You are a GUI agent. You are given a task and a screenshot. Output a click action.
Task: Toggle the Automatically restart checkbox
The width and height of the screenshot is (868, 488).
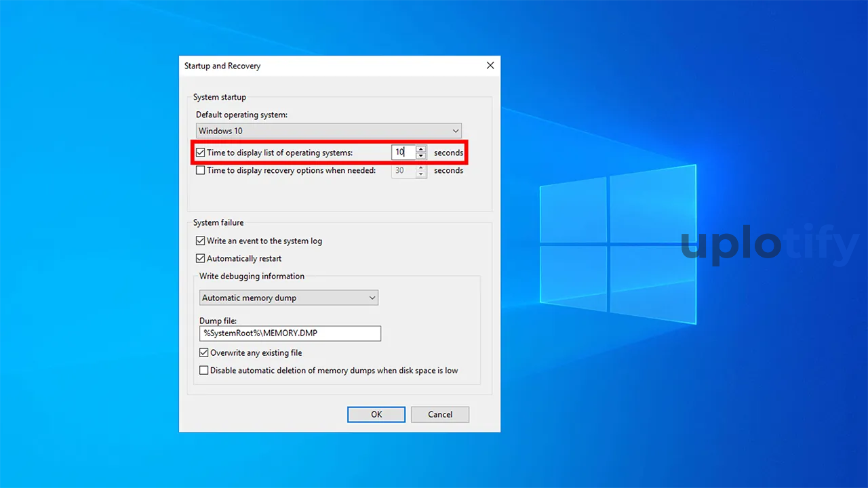(x=200, y=258)
